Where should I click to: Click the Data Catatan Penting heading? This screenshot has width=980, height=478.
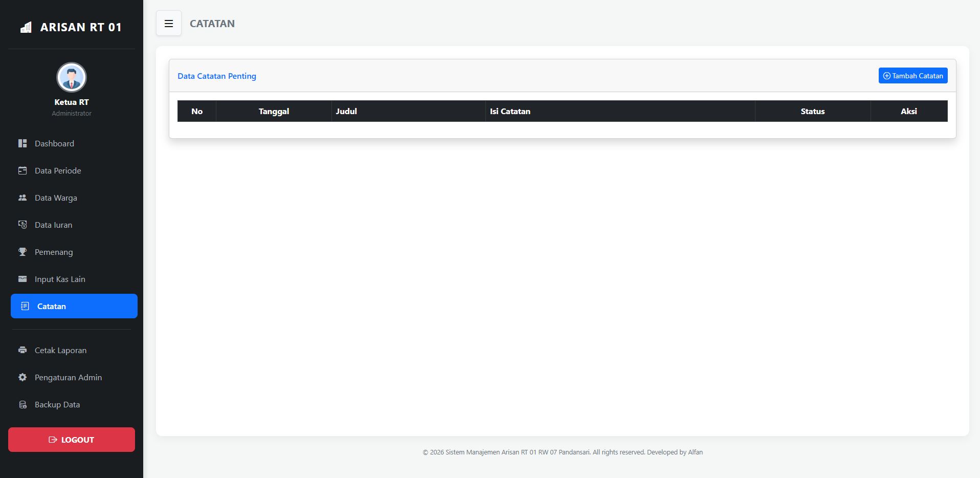pos(217,76)
